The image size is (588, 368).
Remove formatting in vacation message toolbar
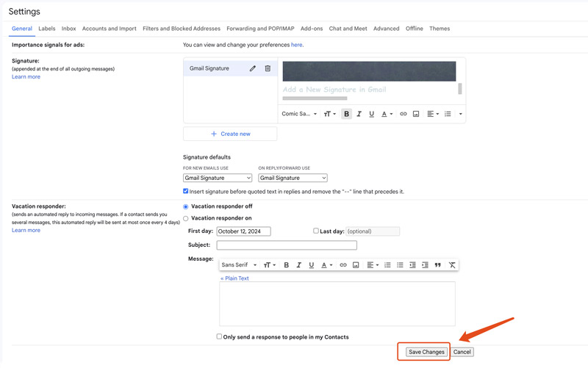click(x=452, y=265)
